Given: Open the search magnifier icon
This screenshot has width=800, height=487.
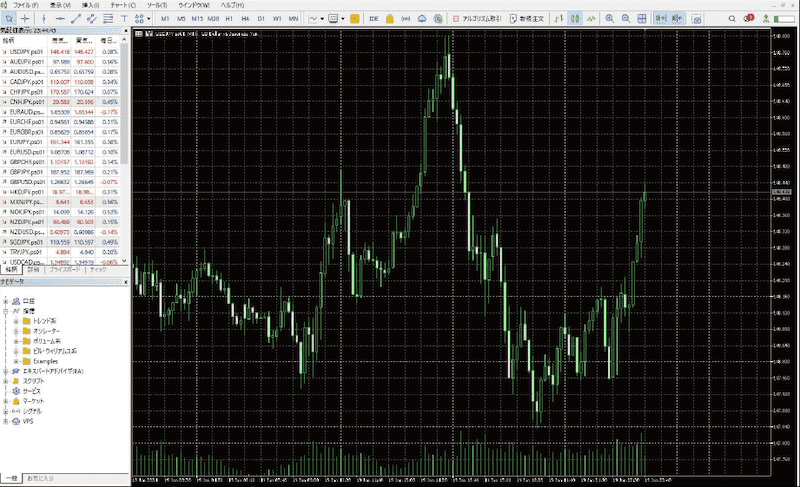Looking at the screenshot, I should click(x=733, y=18).
